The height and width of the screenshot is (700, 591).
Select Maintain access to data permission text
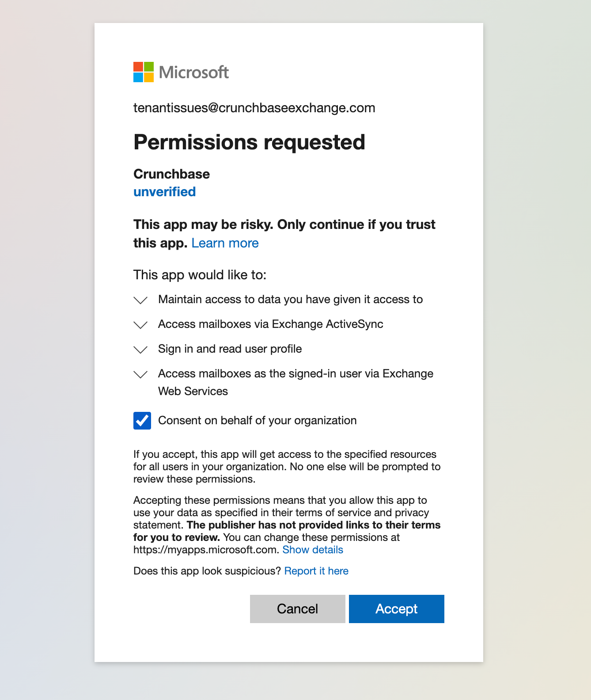click(x=291, y=300)
